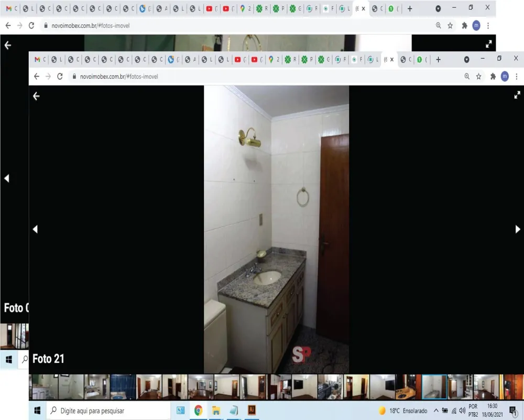Open zoom magnifier in back window address bar
The width and height of the screenshot is (524, 420).
(439, 25)
